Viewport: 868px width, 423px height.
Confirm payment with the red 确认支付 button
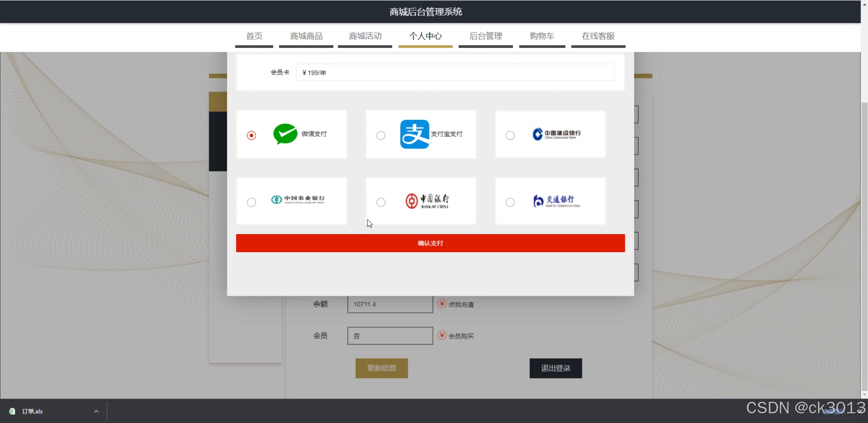(430, 243)
